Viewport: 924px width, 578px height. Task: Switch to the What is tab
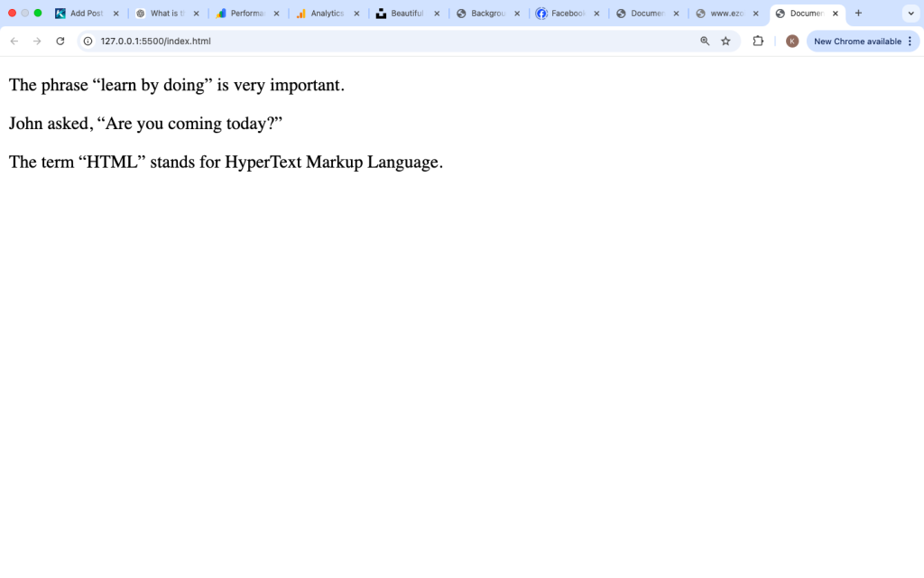(167, 13)
